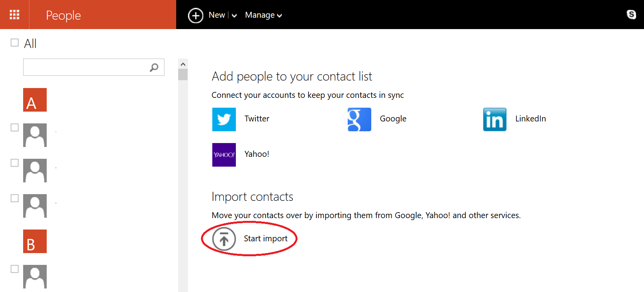Select the letter A index tile
Viewport: 644px width, 292px height.
[x=35, y=100]
